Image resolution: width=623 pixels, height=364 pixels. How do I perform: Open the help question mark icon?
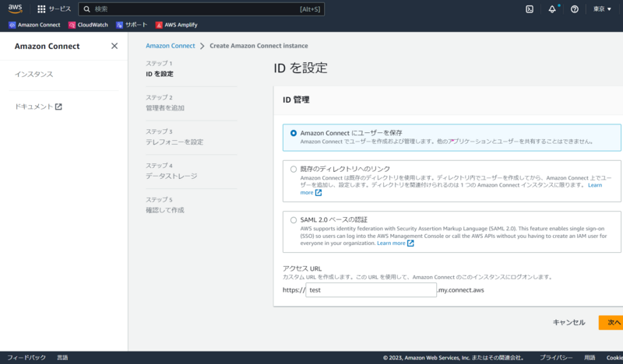point(575,9)
